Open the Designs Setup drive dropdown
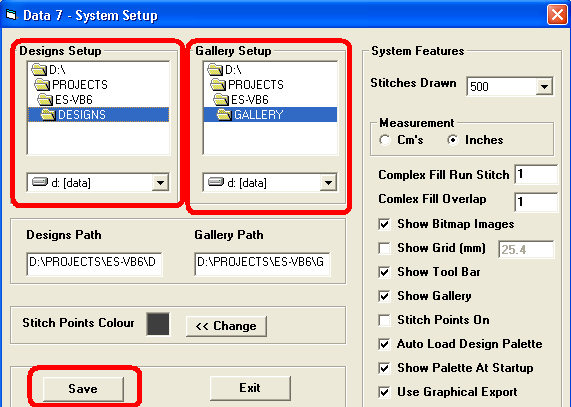 pos(160,182)
